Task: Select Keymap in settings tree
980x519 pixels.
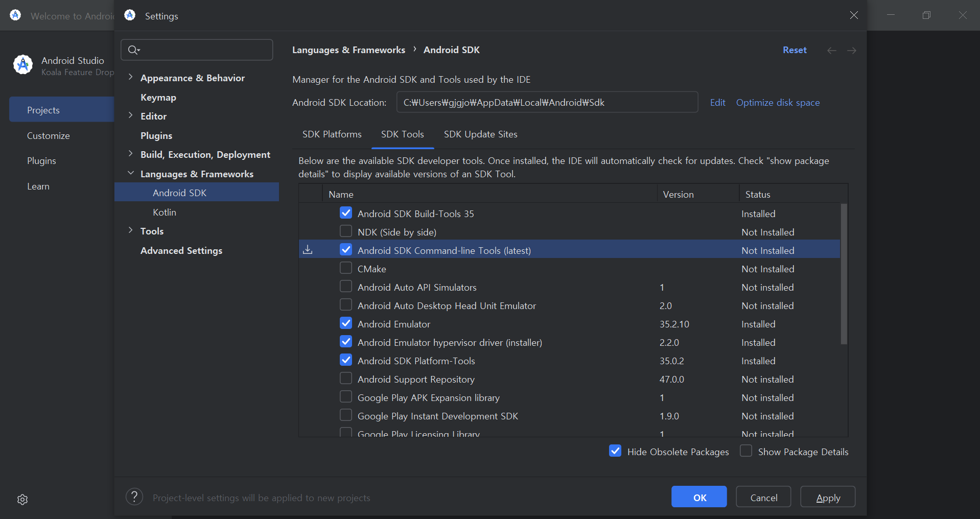Action: 158,97
